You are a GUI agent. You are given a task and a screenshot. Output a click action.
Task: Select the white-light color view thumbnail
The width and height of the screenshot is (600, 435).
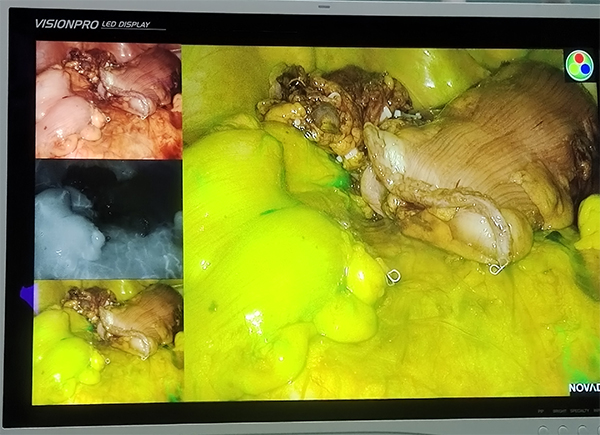tap(109, 100)
